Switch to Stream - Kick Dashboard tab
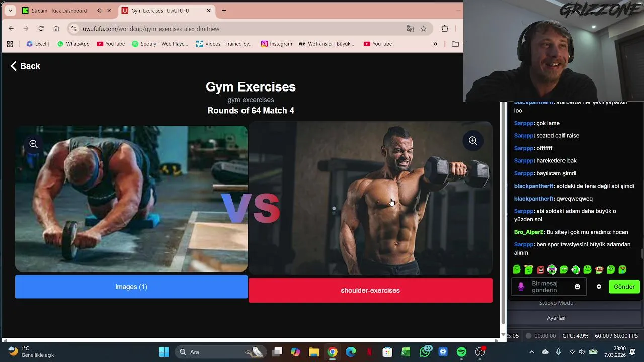Screen dimensions: 644x362 (x=59, y=11)
